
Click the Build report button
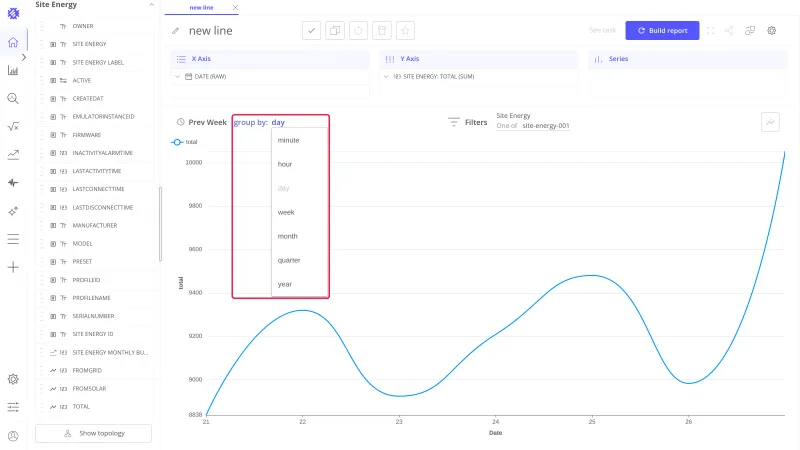pyautogui.click(x=662, y=31)
